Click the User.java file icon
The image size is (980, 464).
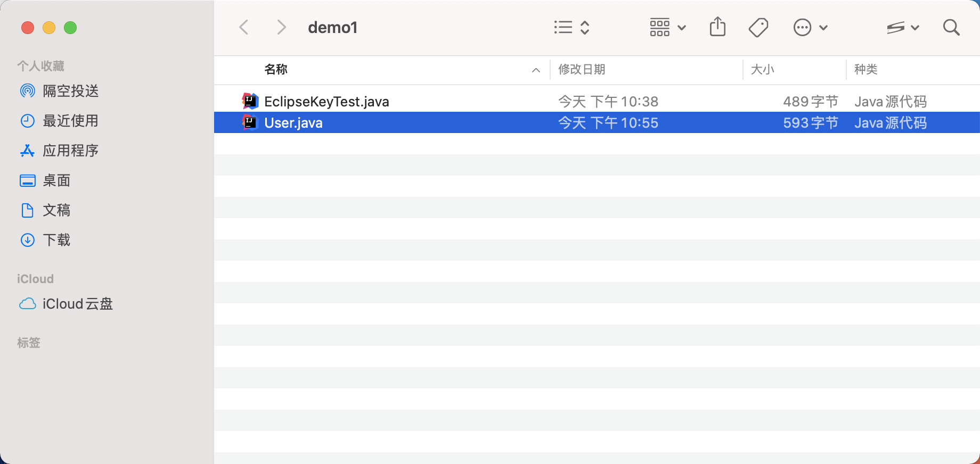click(250, 122)
